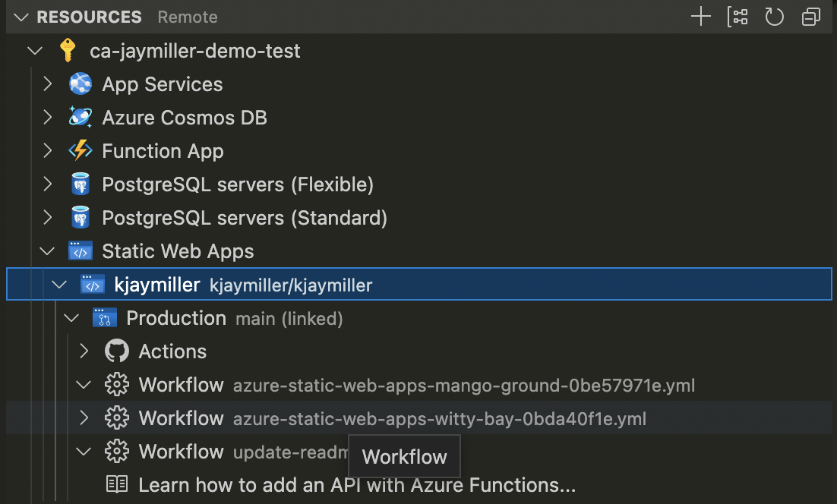Click the Function App lightning bolt icon
The image size is (837, 504).
(81, 151)
